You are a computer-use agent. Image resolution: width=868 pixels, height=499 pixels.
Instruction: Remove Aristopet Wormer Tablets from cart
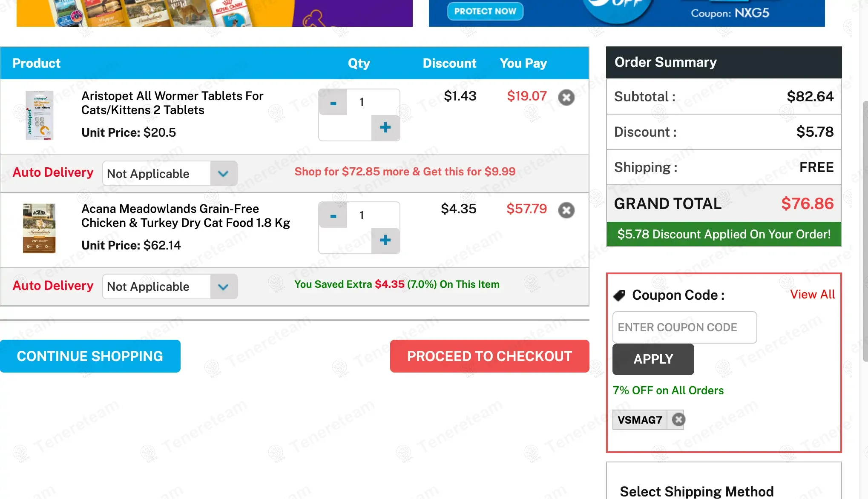[566, 98]
